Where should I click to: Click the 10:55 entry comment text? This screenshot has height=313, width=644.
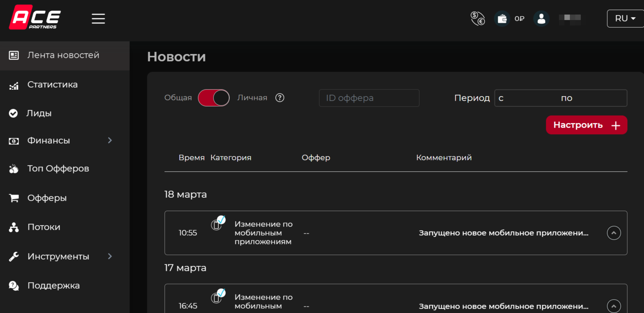click(x=504, y=233)
